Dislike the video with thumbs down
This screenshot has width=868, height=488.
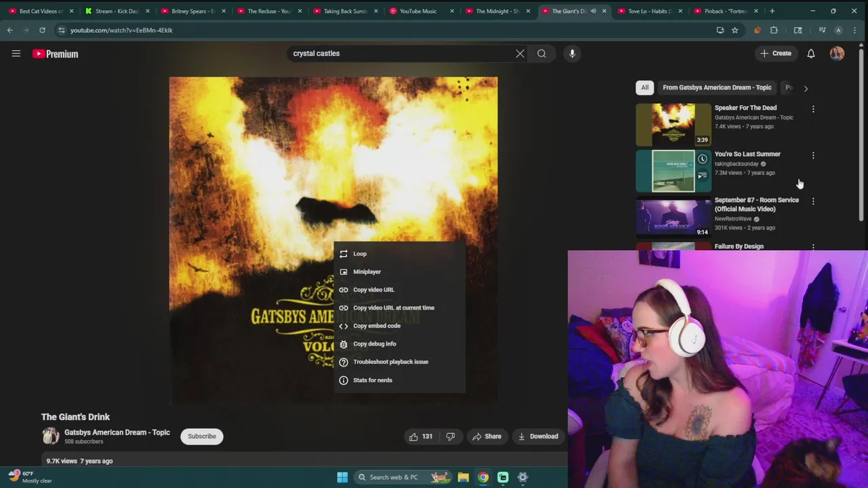tap(450, 436)
